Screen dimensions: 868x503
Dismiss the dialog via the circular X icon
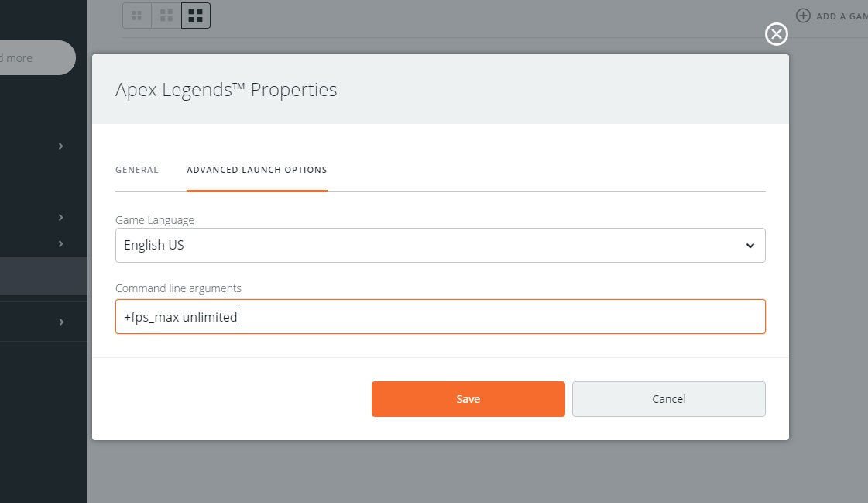775,34
